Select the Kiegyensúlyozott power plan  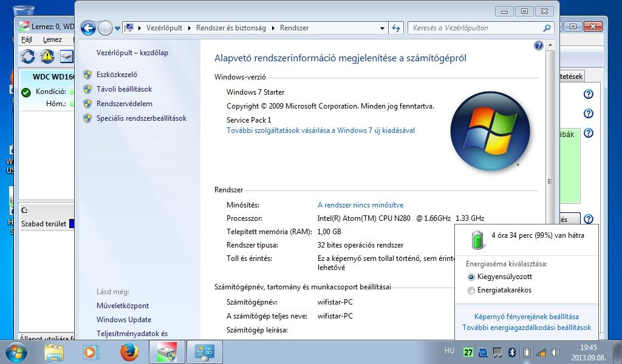pyautogui.click(x=471, y=277)
